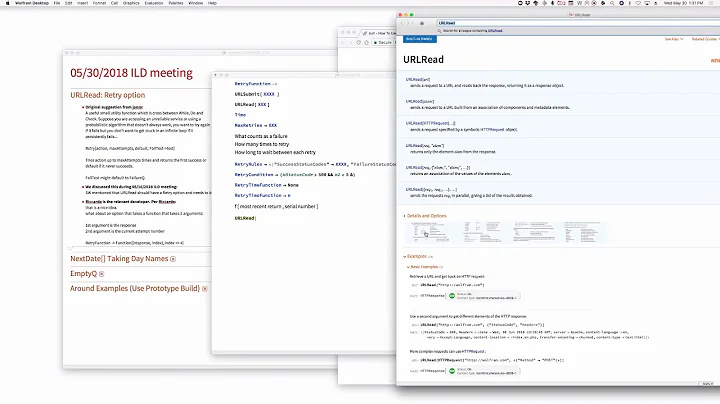The width and height of the screenshot is (720, 404).
Task: Click the URLSubmit[ XXXX ] line
Action: point(257,94)
